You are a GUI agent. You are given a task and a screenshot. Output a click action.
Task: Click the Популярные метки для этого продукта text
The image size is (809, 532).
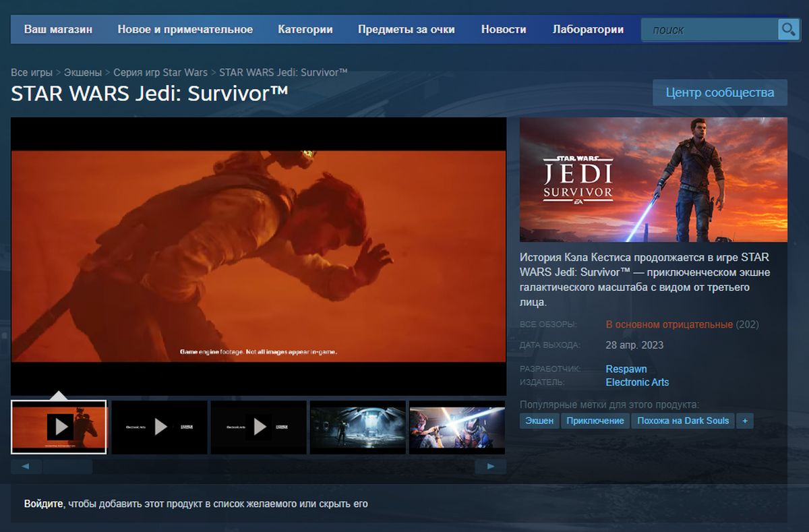(x=609, y=405)
